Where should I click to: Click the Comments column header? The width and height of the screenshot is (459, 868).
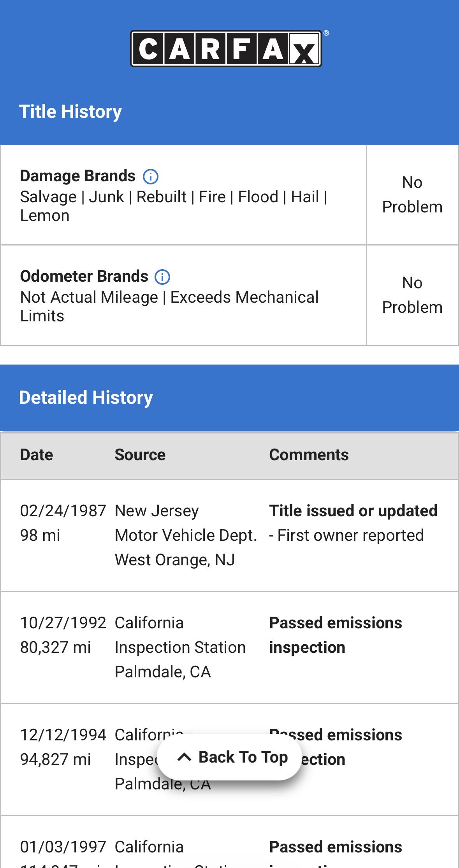(309, 455)
